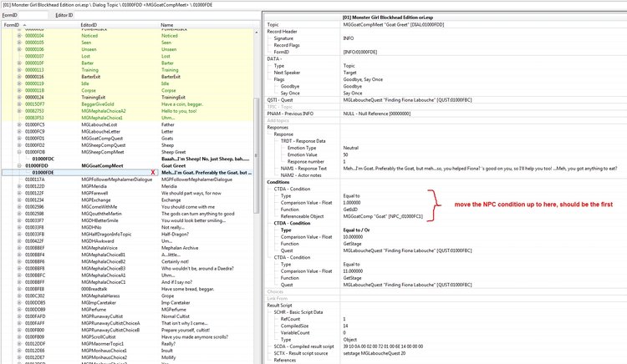Expand the 0100FAFD MGPRunawayCultist record

[x=19, y=316]
